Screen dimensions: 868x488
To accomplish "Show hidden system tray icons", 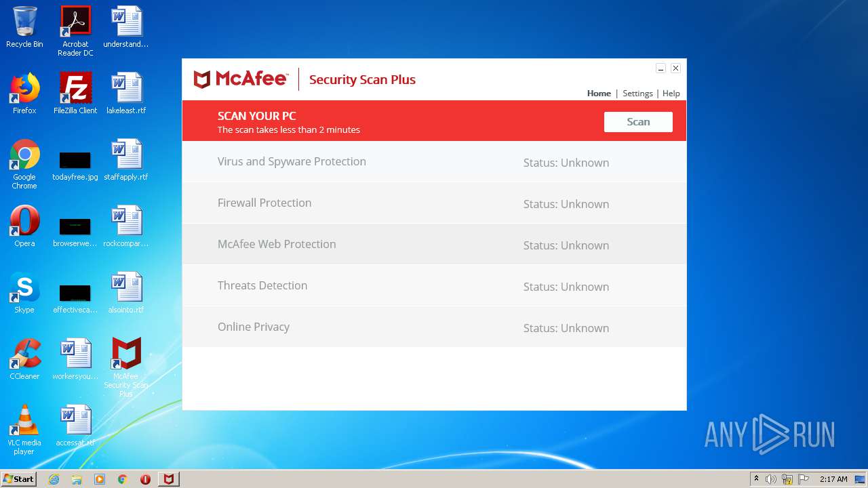I will coord(756,479).
